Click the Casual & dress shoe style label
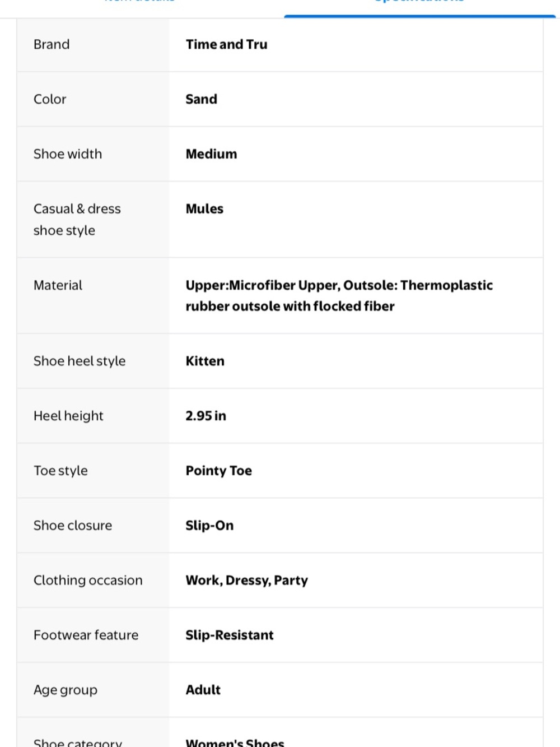The image size is (560, 747). [x=77, y=220]
